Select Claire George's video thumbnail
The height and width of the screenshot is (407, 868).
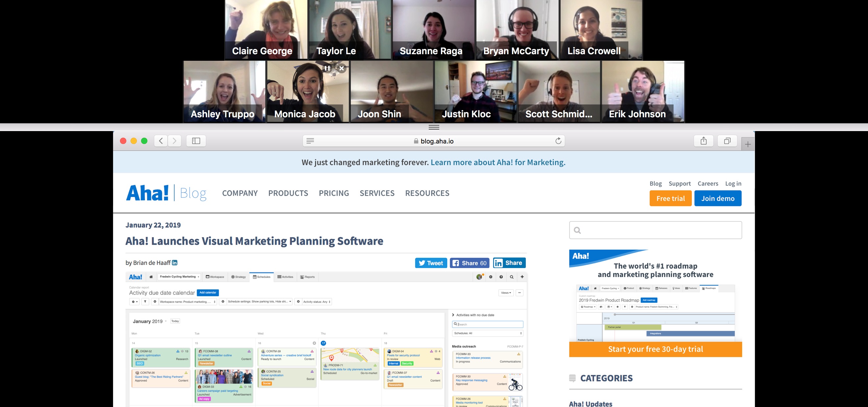click(x=266, y=30)
